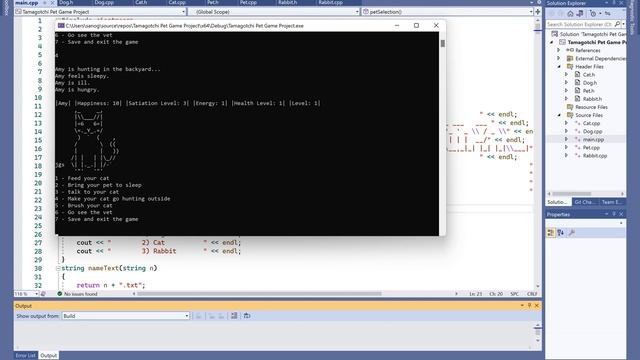Select Rabbit.h in Solution Explorer
Image resolution: width=640 pixels, height=360 pixels.
pos(592,99)
